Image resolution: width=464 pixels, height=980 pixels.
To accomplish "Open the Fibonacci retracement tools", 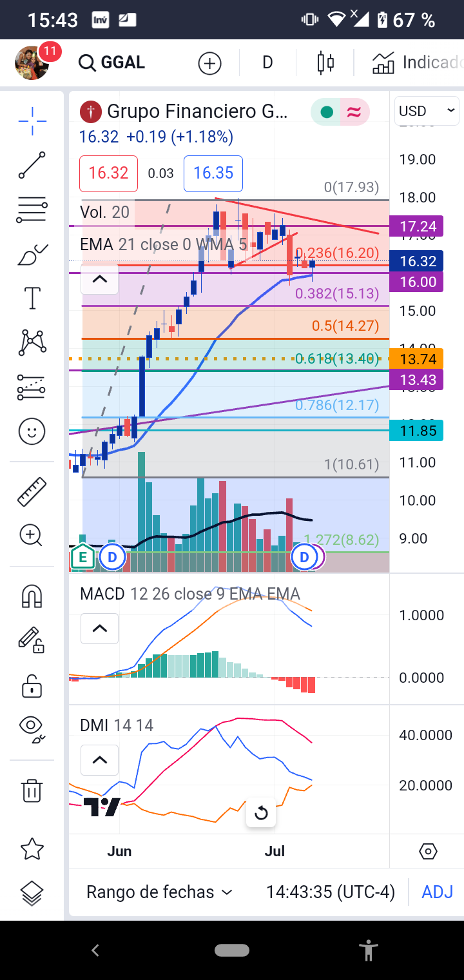I will coord(32,210).
